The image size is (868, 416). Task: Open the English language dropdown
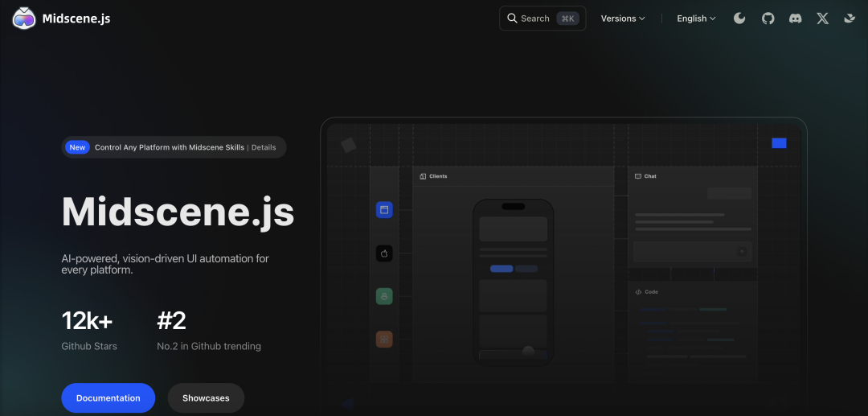pyautogui.click(x=696, y=19)
